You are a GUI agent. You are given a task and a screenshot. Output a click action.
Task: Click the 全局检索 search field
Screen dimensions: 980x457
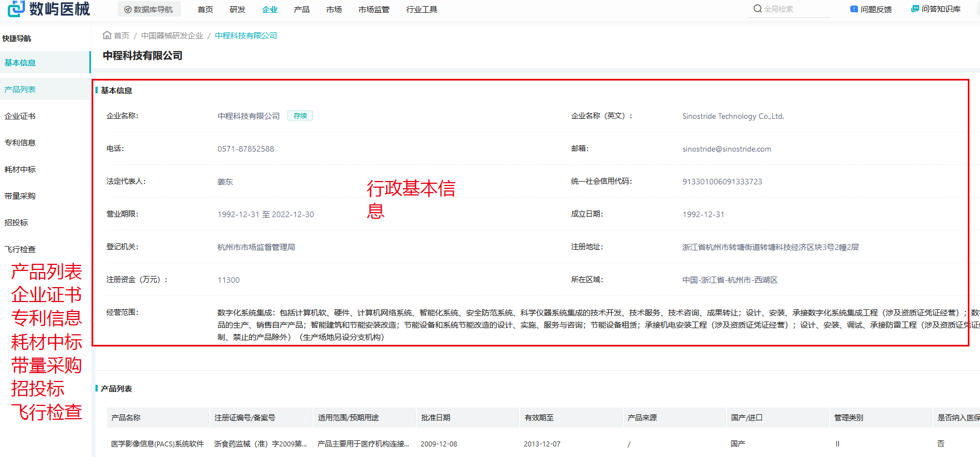click(x=794, y=9)
